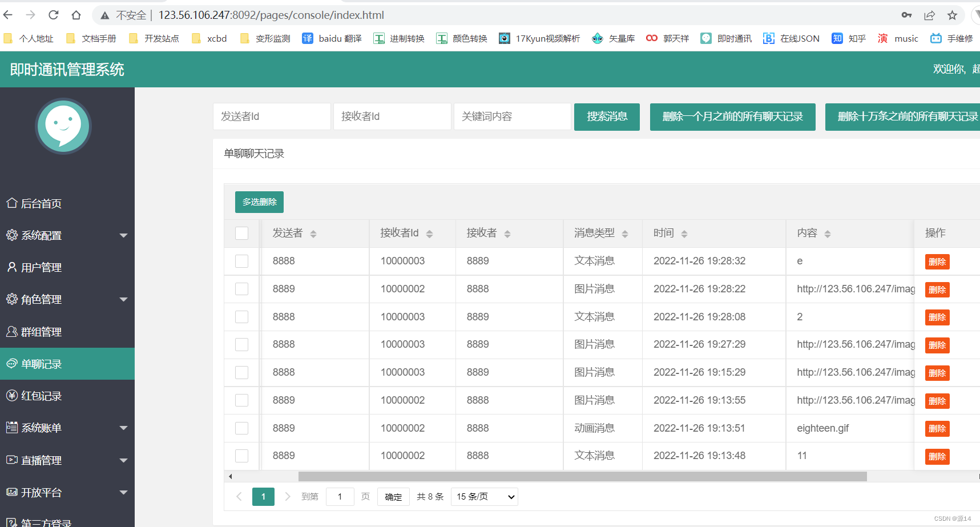Focus the 发送者Id search field

[272, 116]
